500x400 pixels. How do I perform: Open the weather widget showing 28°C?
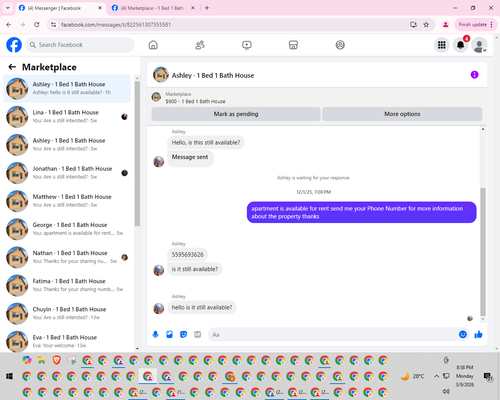tap(412, 376)
